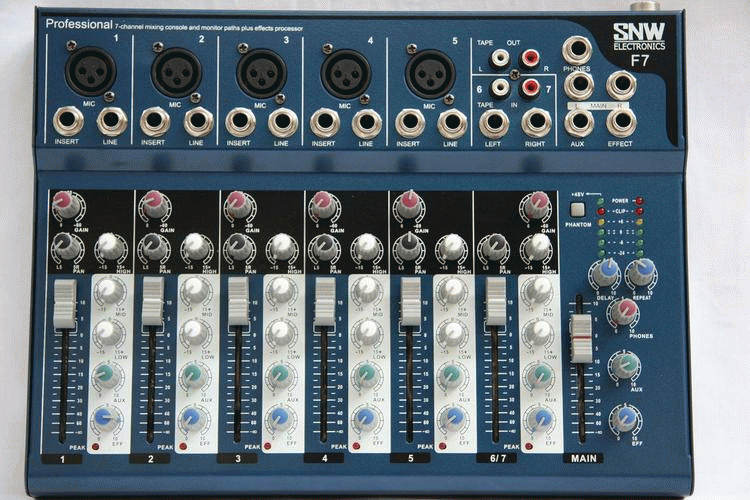
Task: Click channel 1 red GAIN knob
Action: [67, 206]
